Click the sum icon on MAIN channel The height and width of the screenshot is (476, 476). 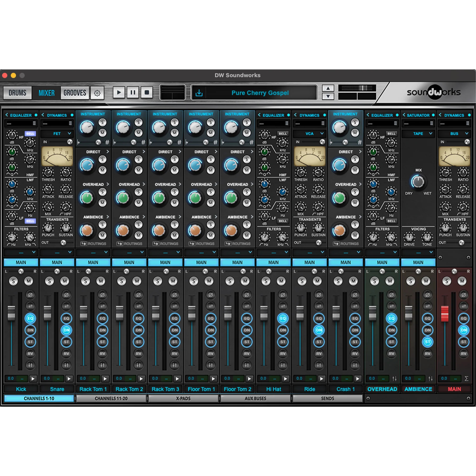point(466,379)
